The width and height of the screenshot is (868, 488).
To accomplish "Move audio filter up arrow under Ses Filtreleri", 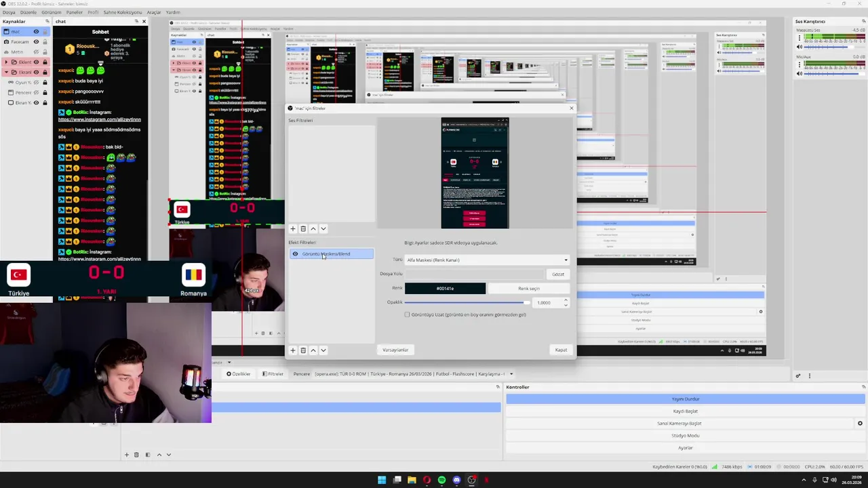I will coord(313,228).
